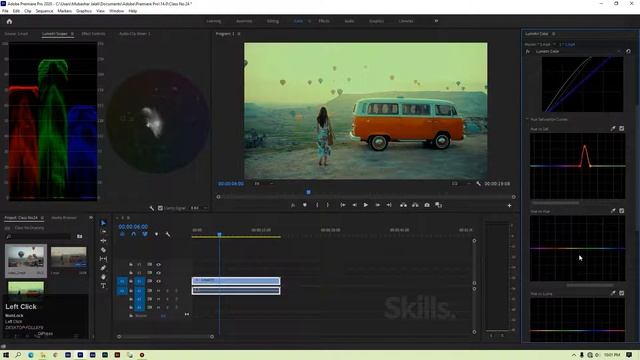Switch to Effects workspace
Screen dimensions: 640x360
[324, 21]
